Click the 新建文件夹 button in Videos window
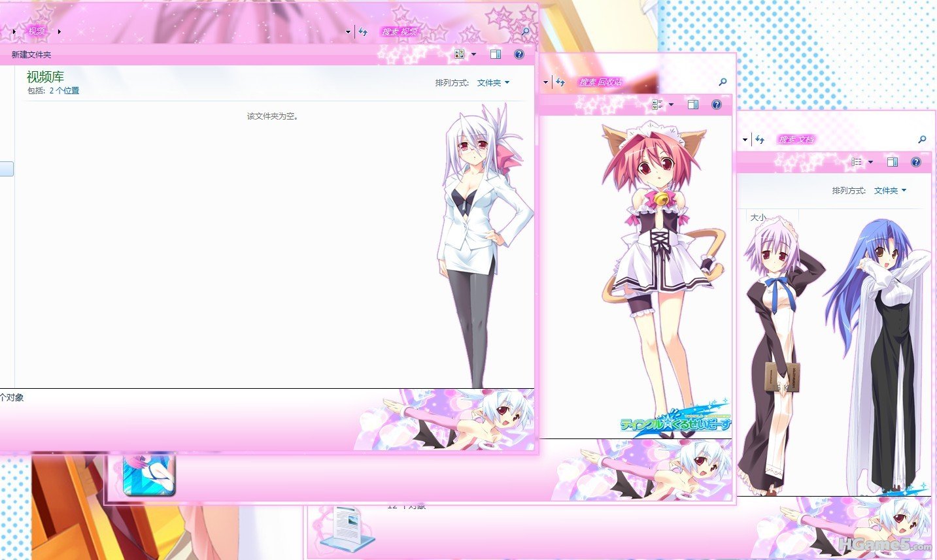Viewport: 937px width, 560px height. 31,55
